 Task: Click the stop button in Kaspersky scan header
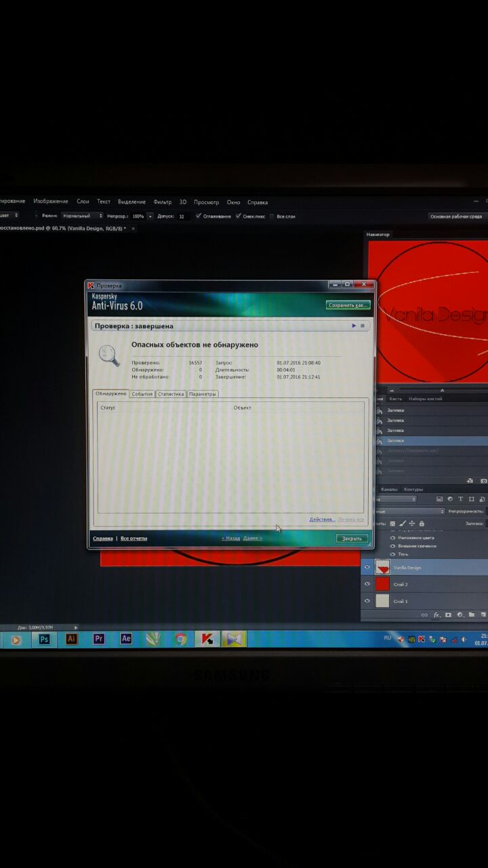pos(363,326)
